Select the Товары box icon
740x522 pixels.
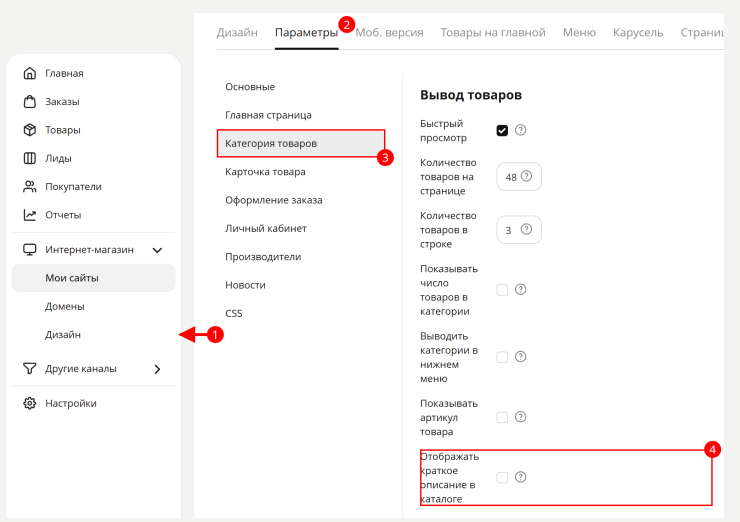tap(30, 130)
